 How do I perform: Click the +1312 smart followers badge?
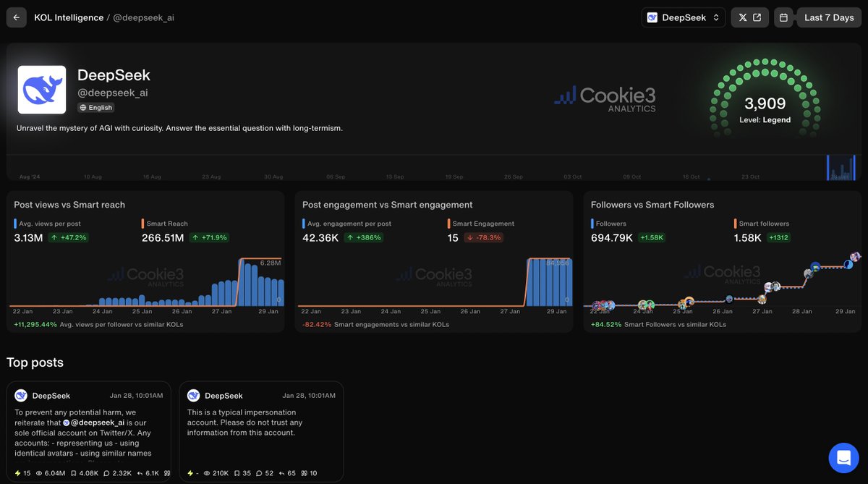pos(779,237)
